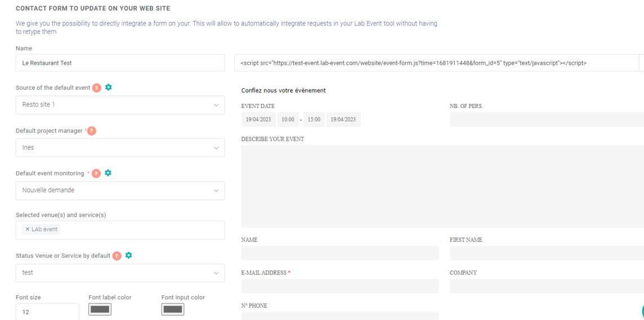
Task: Click the Describe your event text area
Action: coord(442,186)
